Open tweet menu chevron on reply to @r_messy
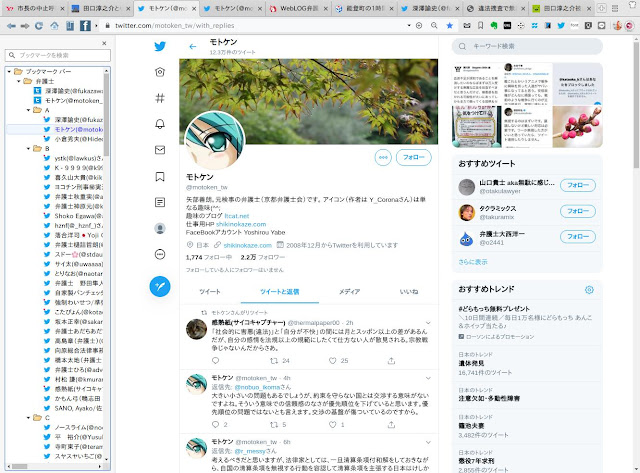 point(428,442)
